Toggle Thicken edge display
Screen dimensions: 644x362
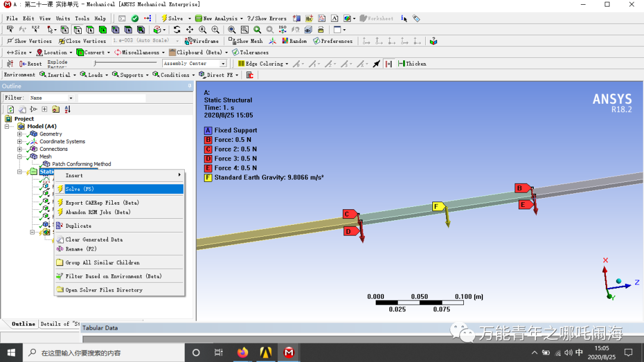(x=412, y=64)
